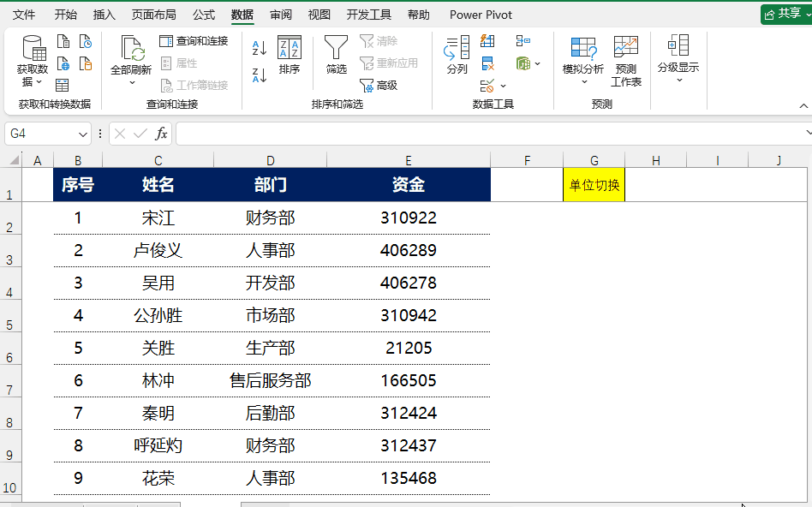Screen dimensions: 812x507
Task: Click the Data Validation icon
Action: pos(487,86)
